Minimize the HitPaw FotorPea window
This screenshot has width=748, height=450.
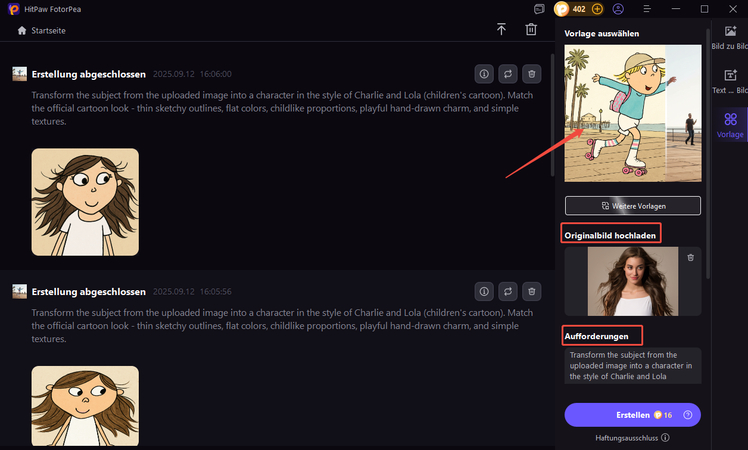coord(675,9)
